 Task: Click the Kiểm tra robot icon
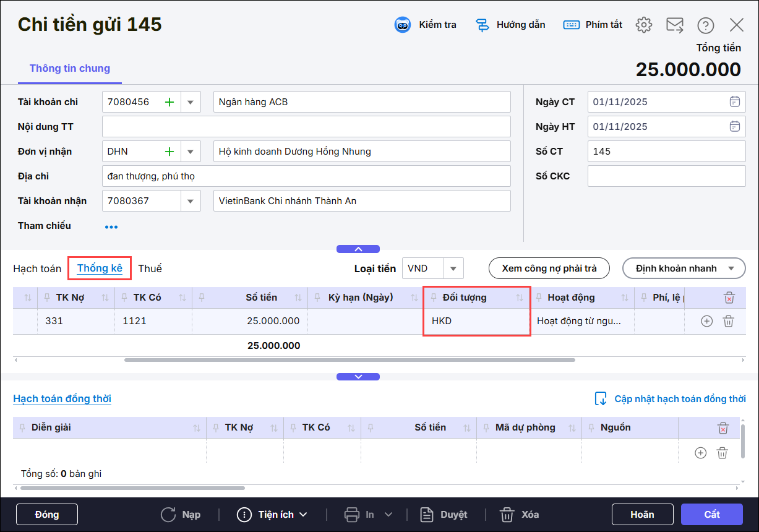pyautogui.click(x=403, y=25)
